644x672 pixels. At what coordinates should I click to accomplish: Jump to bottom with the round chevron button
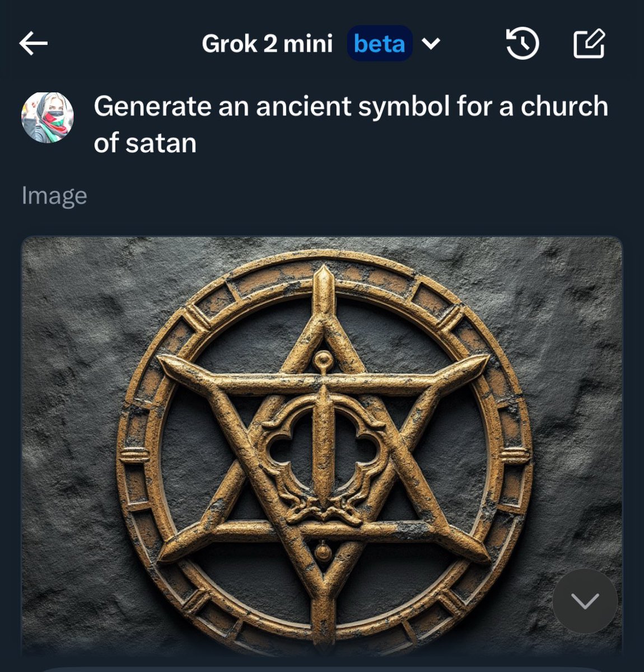585,601
